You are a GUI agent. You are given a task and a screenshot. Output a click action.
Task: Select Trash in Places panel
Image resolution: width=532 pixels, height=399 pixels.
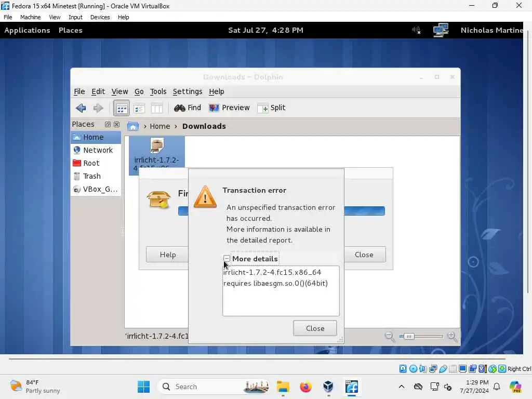pos(96,176)
